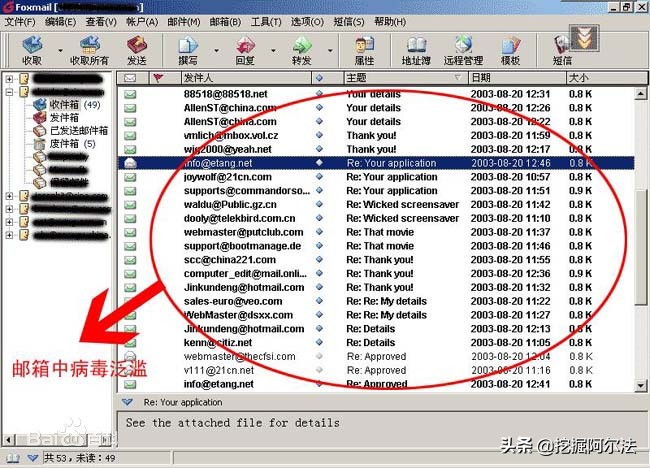The width and height of the screenshot is (650, 468).
Task: Select mail from v111@21cn.net
Action: (375, 370)
